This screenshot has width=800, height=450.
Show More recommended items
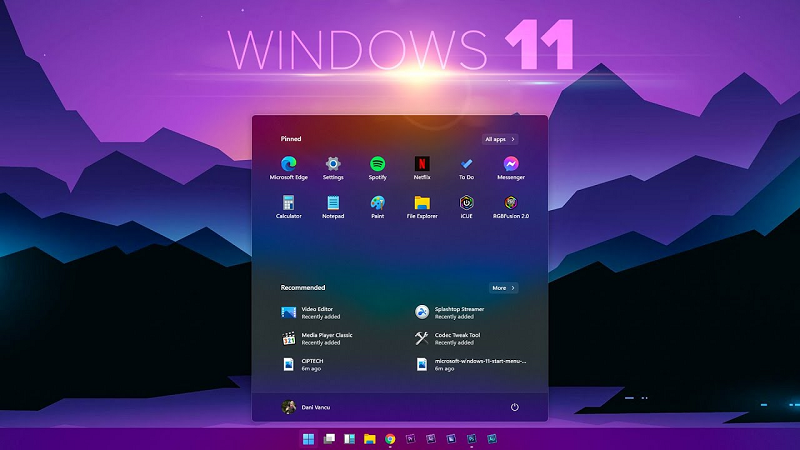(504, 288)
